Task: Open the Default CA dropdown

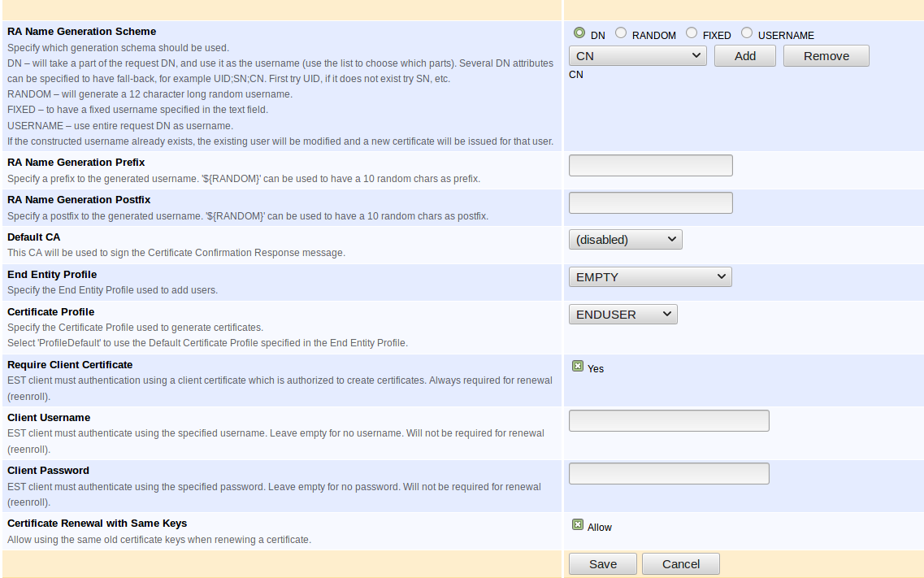Action: pos(625,239)
